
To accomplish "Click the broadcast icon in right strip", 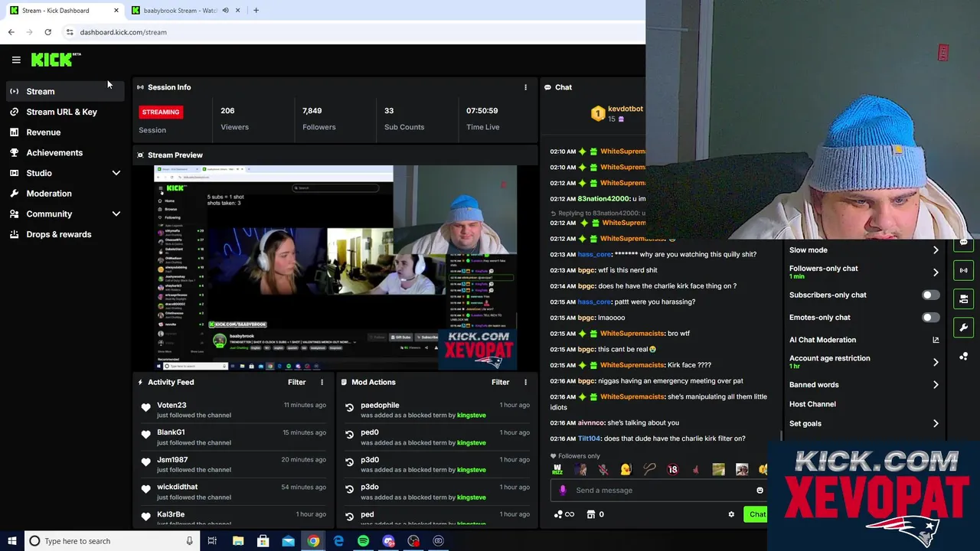I will tap(964, 270).
